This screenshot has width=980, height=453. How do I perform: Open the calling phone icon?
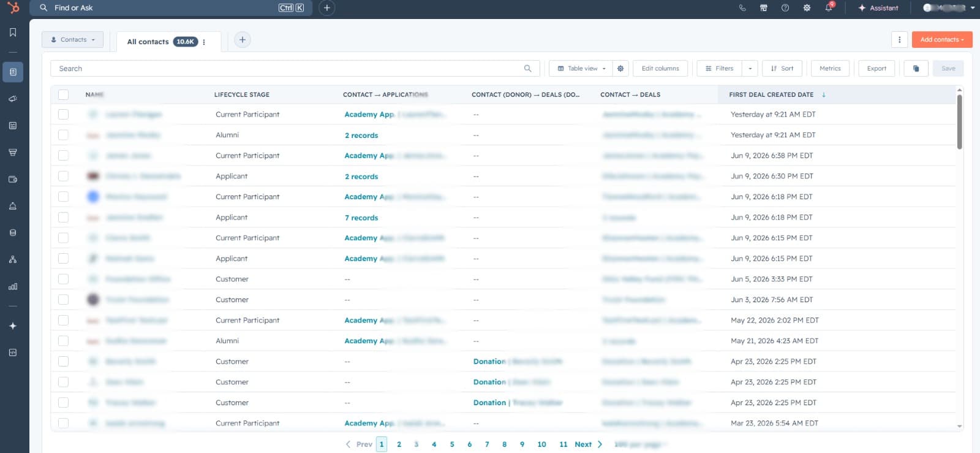742,8
